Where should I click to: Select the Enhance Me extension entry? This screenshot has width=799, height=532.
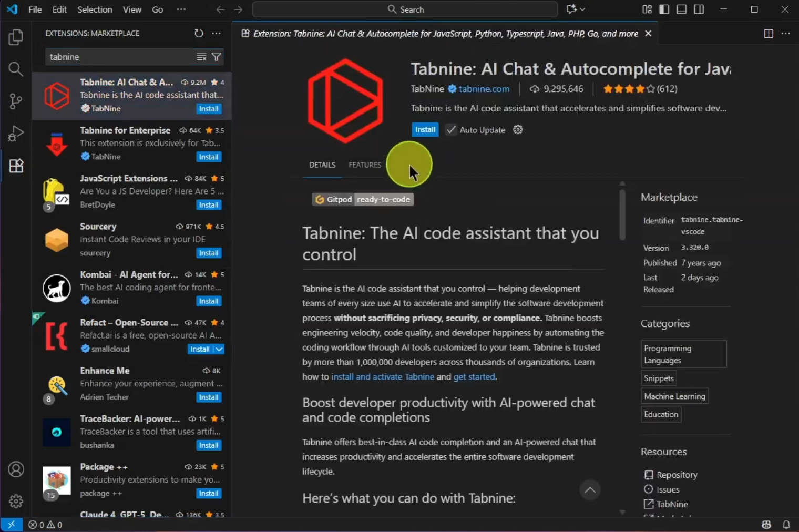pos(132,384)
